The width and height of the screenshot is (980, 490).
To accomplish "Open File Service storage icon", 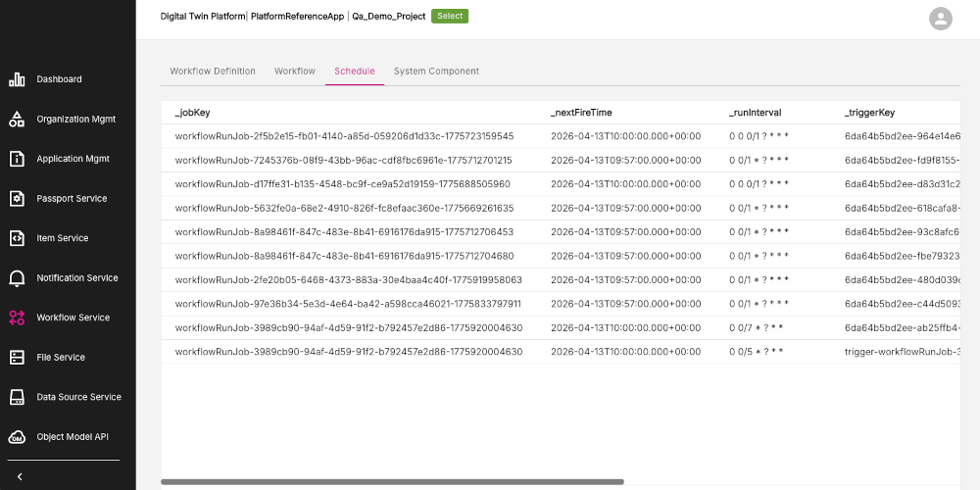I will pyautogui.click(x=17, y=358).
